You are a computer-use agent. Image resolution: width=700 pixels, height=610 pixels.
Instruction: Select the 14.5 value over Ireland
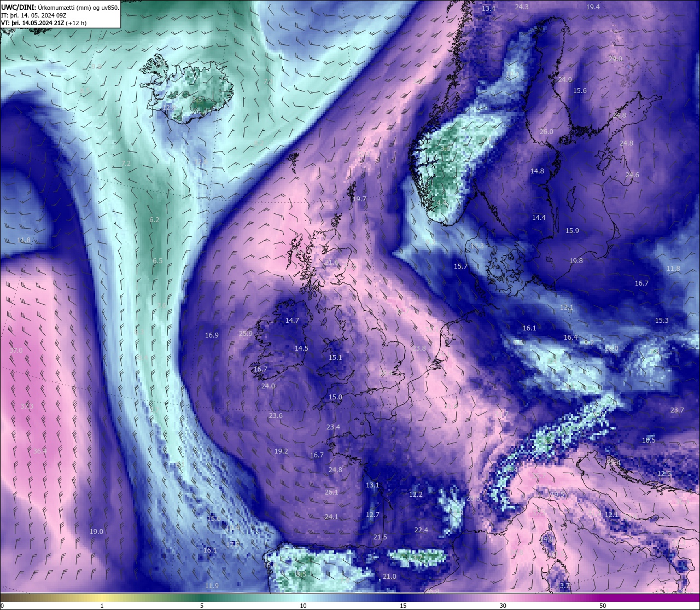tap(301, 348)
